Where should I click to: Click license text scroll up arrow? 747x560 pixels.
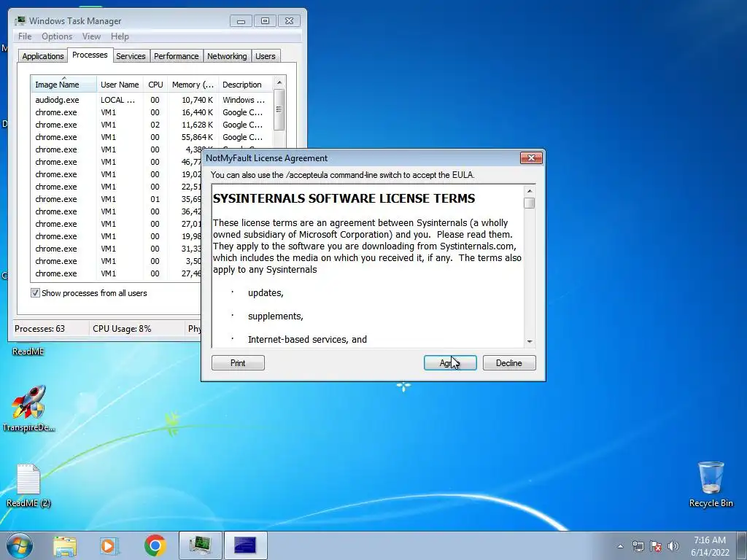tap(530, 191)
